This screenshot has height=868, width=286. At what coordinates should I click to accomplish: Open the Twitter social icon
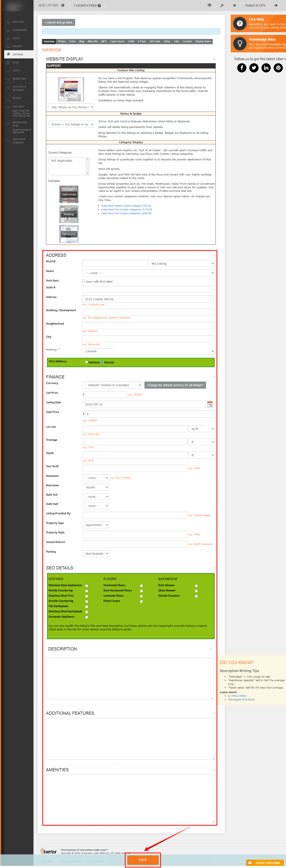pyautogui.click(x=254, y=68)
